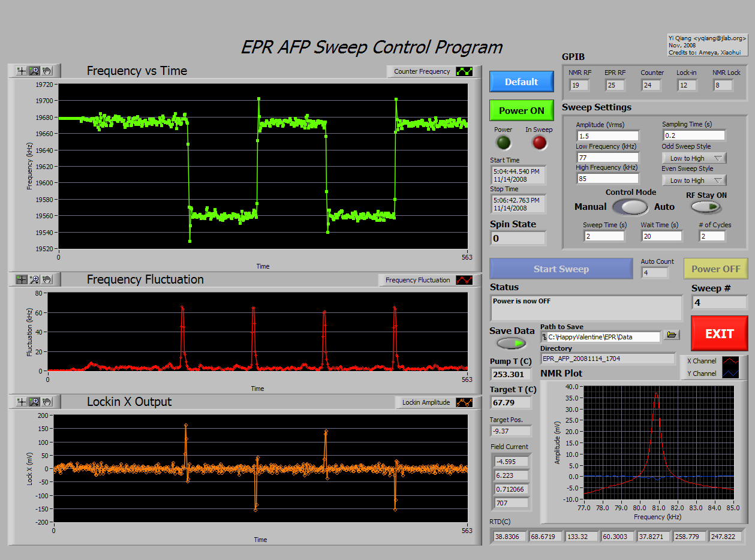Click the NMR Plot resonance graph
Viewport: 755px width, 560px height.
pyautogui.click(x=658, y=442)
